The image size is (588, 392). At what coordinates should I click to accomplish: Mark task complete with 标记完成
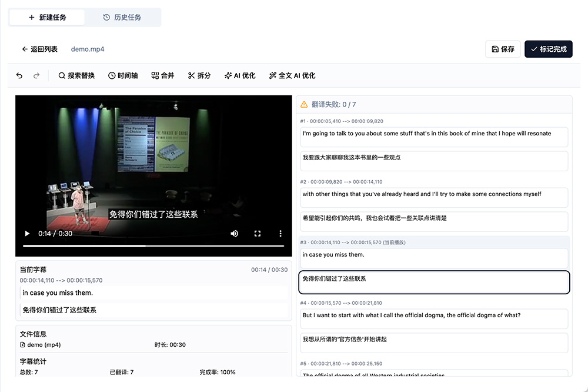tap(548, 49)
